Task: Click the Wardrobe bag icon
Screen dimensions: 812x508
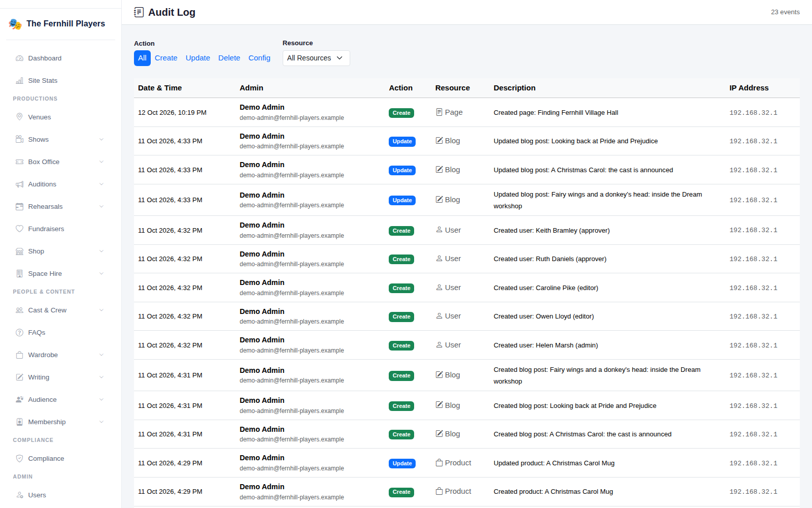Action: 19,355
